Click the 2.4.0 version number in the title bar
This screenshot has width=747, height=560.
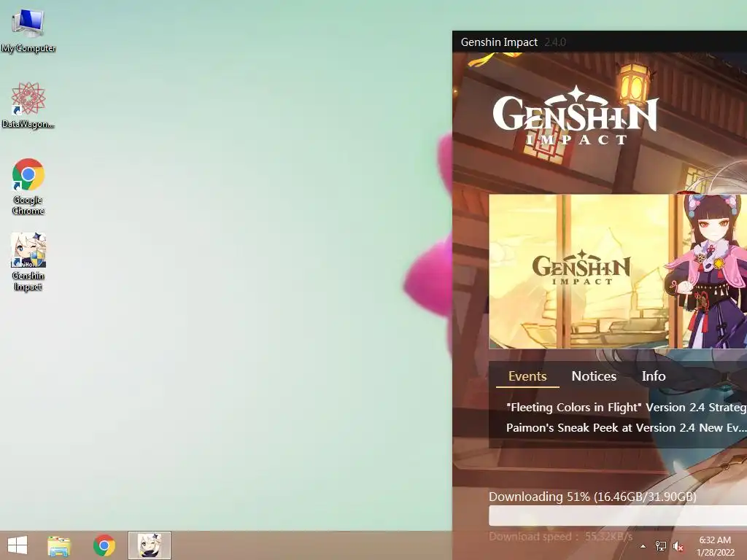(555, 42)
